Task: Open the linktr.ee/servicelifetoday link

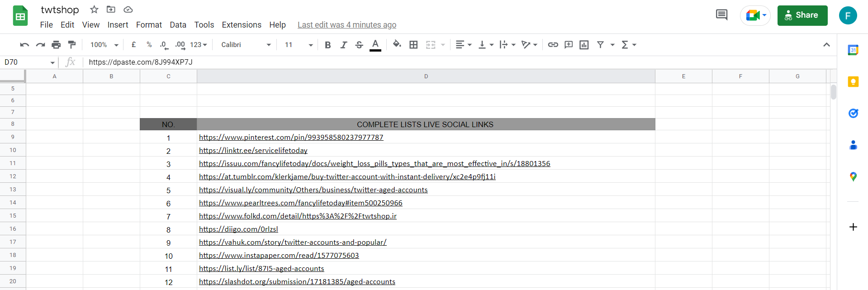Action: (x=253, y=151)
